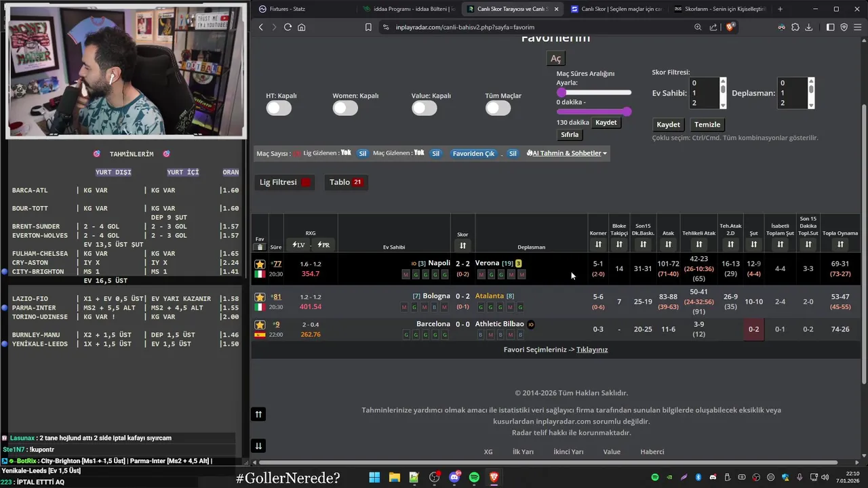Click the Temizle button
This screenshot has width=868, height=488.
point(707,125)
